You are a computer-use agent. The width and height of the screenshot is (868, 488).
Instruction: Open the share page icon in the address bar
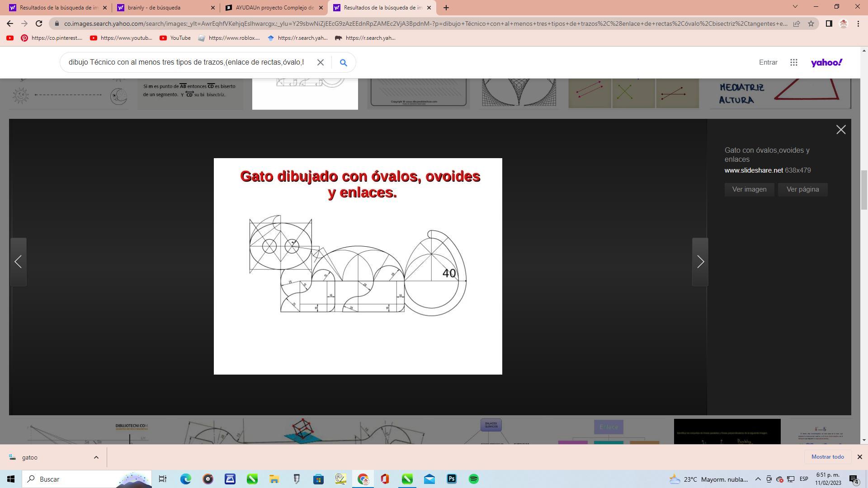tap(797, 23)
